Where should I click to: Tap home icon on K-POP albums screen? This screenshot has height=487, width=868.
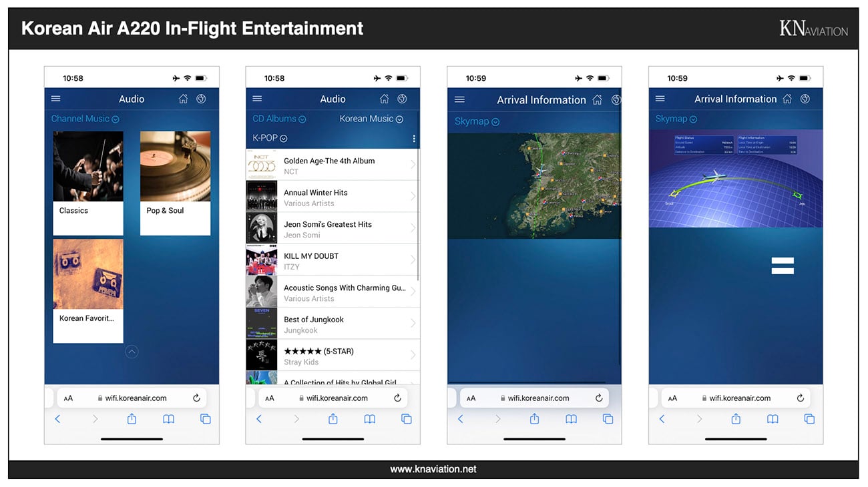385,99
